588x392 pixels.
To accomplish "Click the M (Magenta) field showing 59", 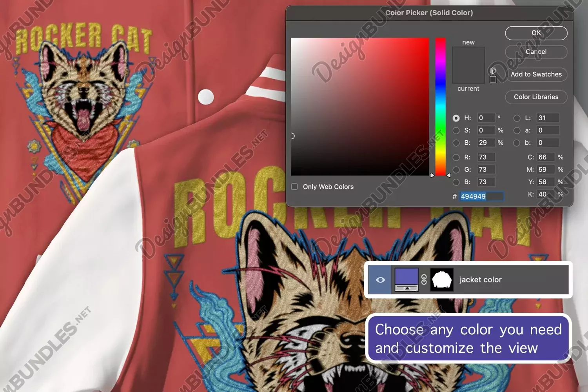I will [x=546, y=170].
